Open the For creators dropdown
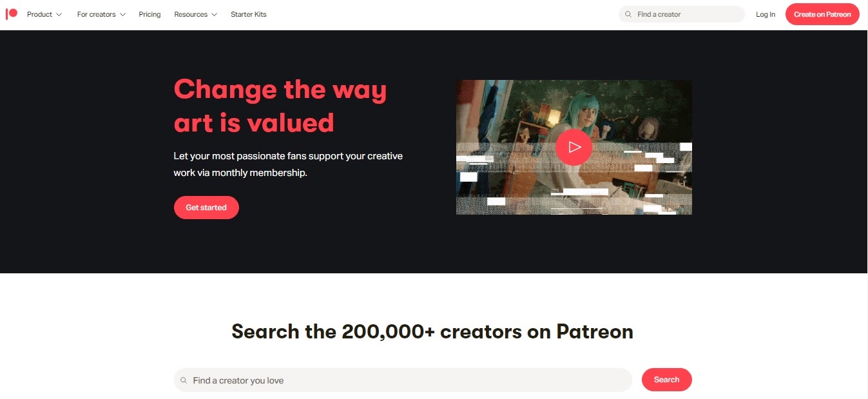The image size is (868, 399). click(x=101, y=14)
